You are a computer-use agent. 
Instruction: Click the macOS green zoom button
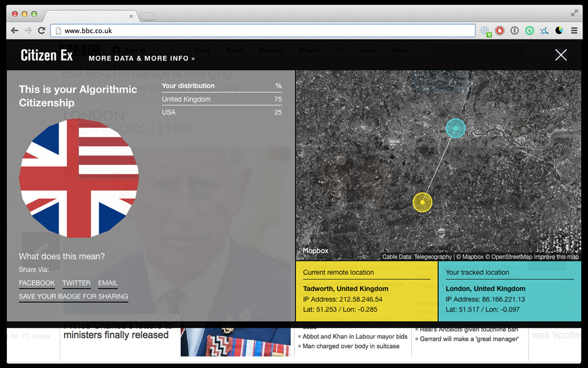tap(34, 14)
